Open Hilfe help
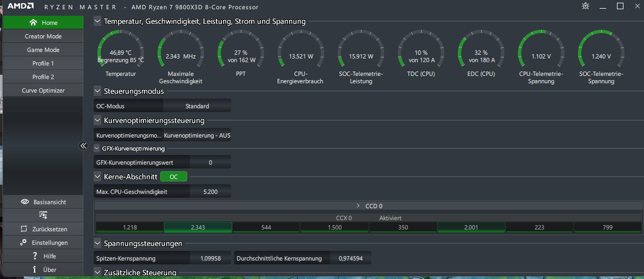 (x=43, y=256)
